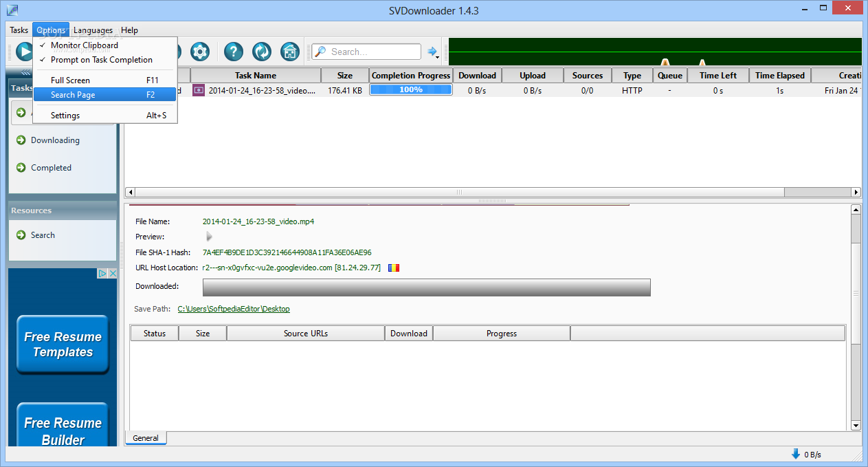Click the 176.41 KB size cell
This screenshot has width=868, height=467.
345,90
